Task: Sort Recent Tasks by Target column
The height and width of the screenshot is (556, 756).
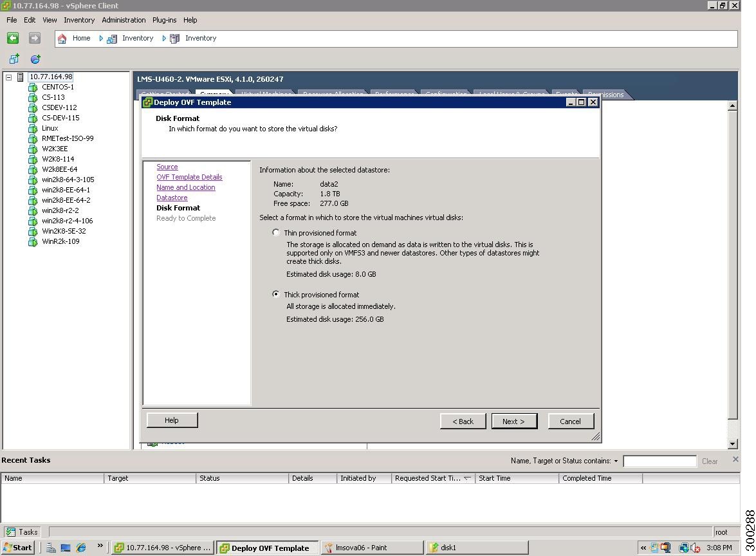Action: (150, 478)
